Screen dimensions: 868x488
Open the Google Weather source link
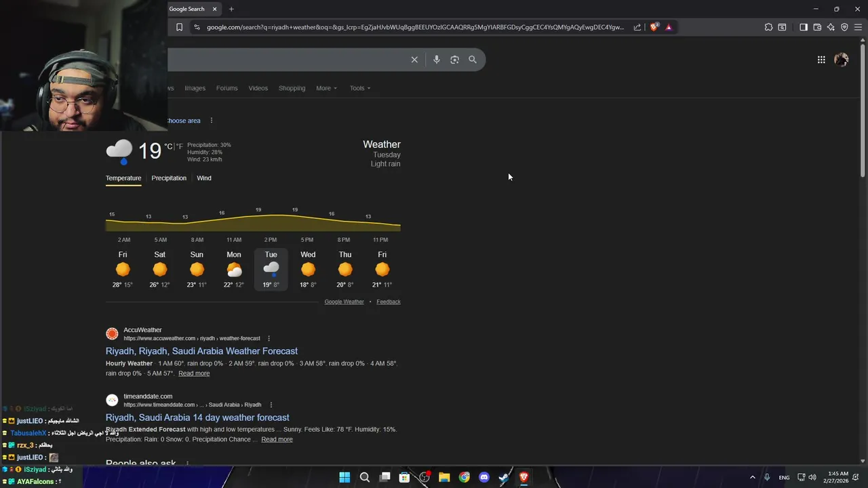tap(344, 302)
